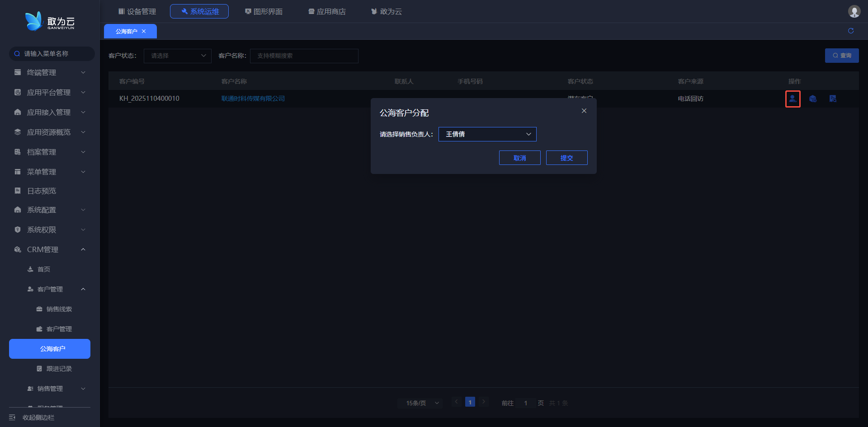Click 取消 in the dialog

pos(520,158)
